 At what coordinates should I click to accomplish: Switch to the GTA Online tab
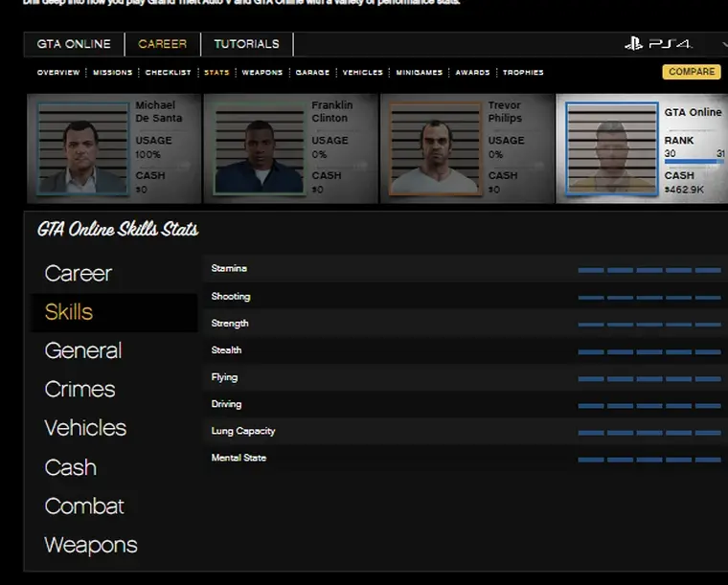[x=74, y=44]
